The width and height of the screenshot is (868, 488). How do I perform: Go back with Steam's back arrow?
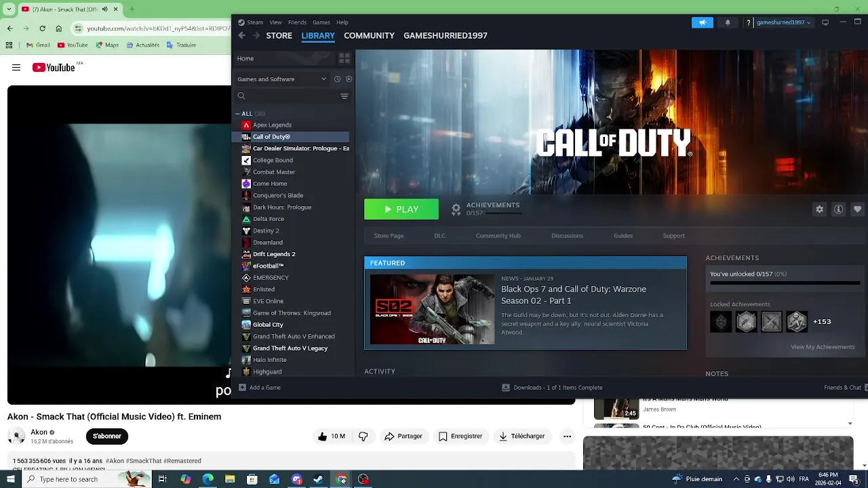241,35
